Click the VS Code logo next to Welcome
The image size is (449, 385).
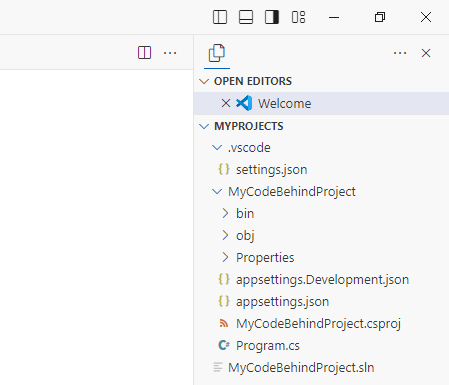(x=244, y=103)
